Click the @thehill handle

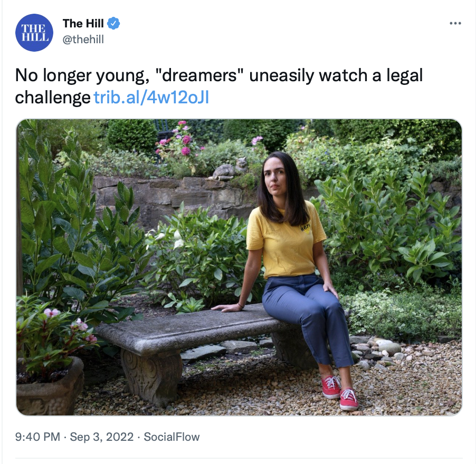click(x=83, y=40)
